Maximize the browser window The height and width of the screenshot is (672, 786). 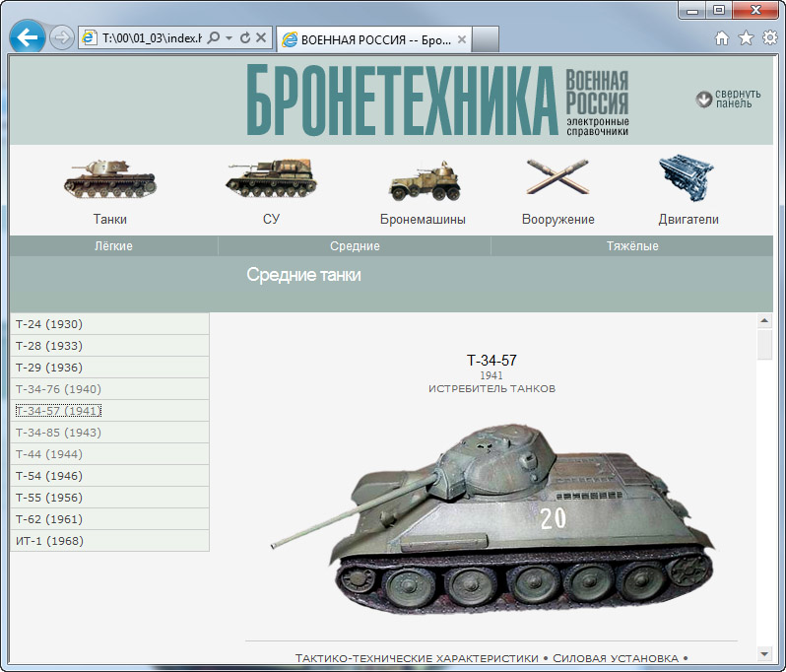tap(719, 11)
